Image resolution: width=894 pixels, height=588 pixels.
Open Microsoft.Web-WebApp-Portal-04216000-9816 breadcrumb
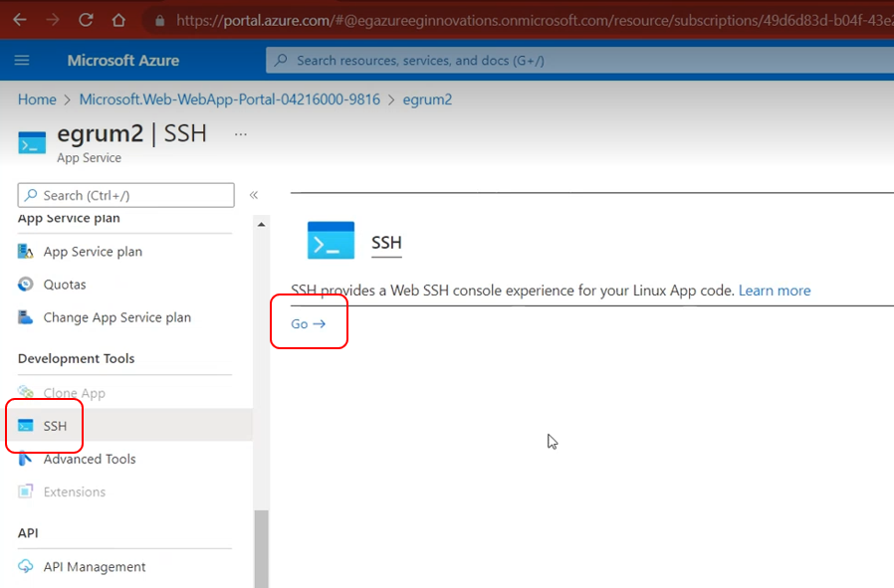(x=230, y=99)
